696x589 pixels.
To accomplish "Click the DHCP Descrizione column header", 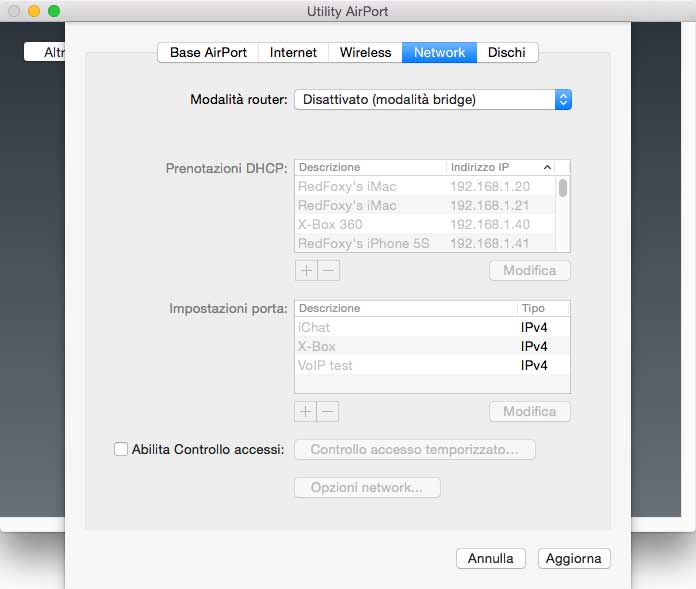I will tap(370, 167).
